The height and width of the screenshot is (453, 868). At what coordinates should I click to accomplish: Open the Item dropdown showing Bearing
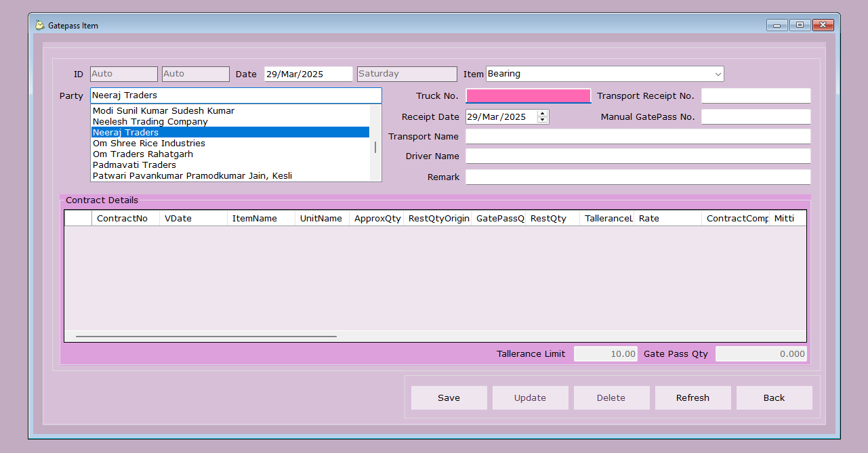[x=718, y=74]
